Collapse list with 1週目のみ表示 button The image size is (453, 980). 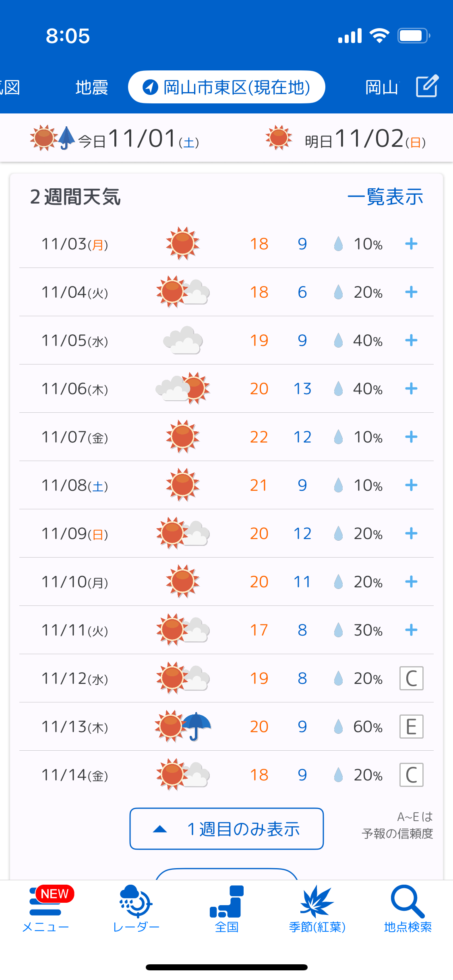coord(227,829)
